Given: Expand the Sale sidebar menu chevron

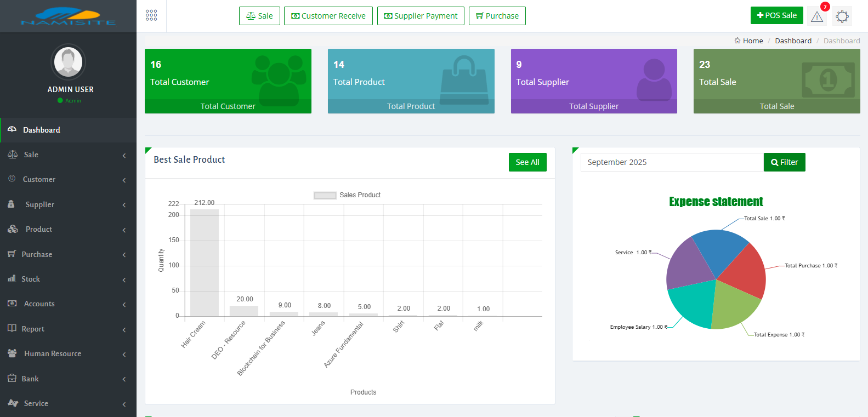Looking at the screenshot, I should (x=124, y=156).
